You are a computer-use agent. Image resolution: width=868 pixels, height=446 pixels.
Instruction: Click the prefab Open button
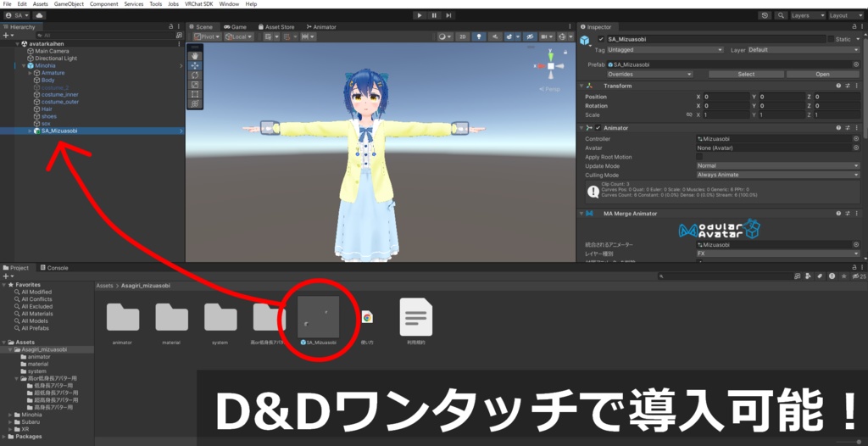[x=822, y=75]
